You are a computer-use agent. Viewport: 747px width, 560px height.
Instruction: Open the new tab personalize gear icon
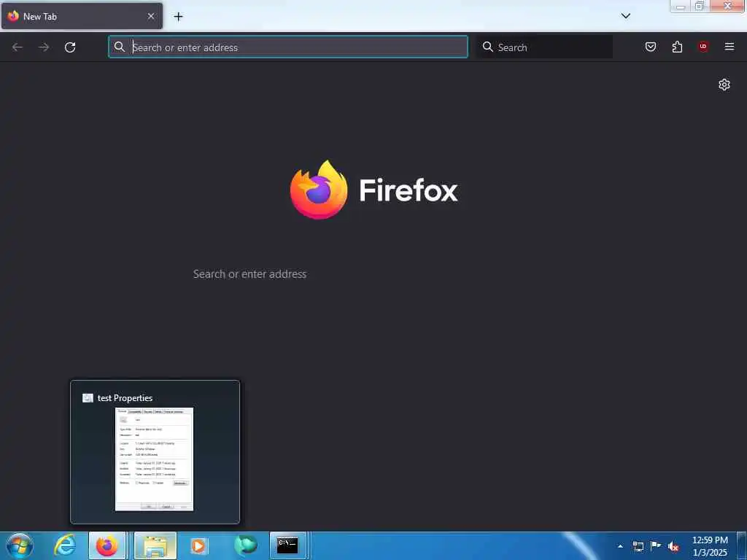click(x=724, y=85)
